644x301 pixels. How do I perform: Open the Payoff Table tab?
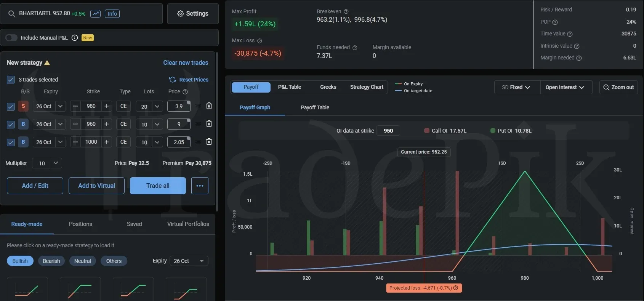[x=315, y=107]
